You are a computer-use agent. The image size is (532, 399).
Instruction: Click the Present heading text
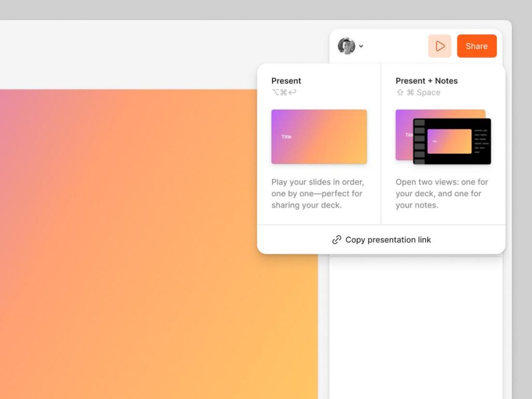tap(286, 81)
